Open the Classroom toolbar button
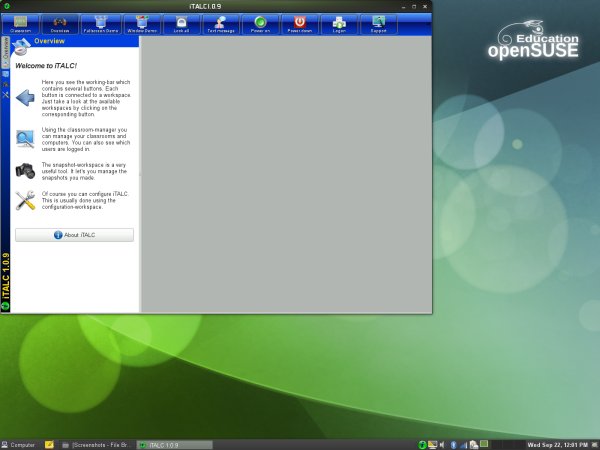The height and width of the screenshot is (450, 600). pyautogui.click(x=21, y=24)
